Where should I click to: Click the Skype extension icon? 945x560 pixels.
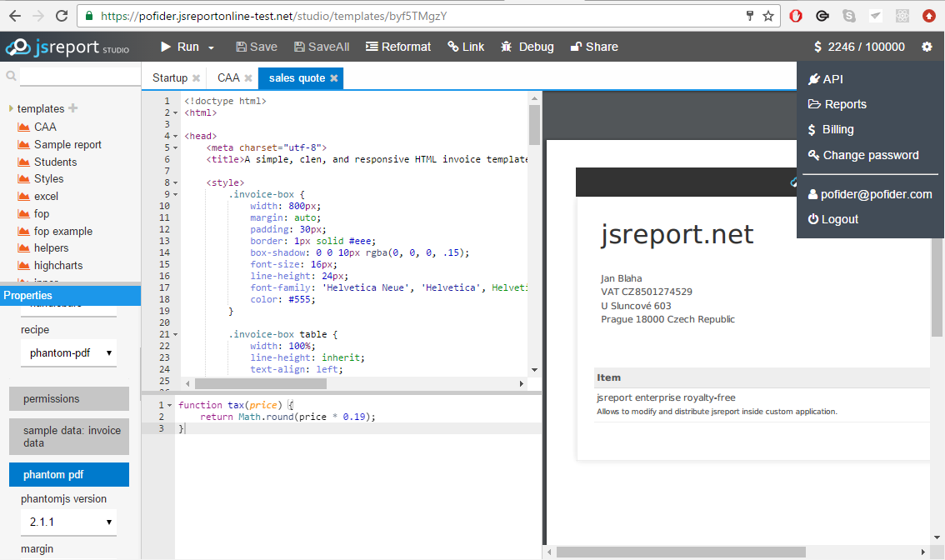tap(849, 17)
